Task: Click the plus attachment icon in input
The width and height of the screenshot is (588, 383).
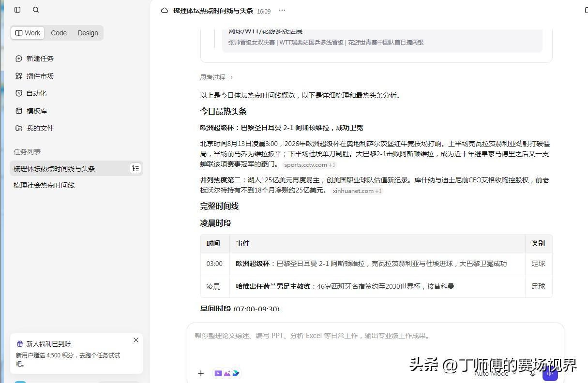Action: click(201, 373)
